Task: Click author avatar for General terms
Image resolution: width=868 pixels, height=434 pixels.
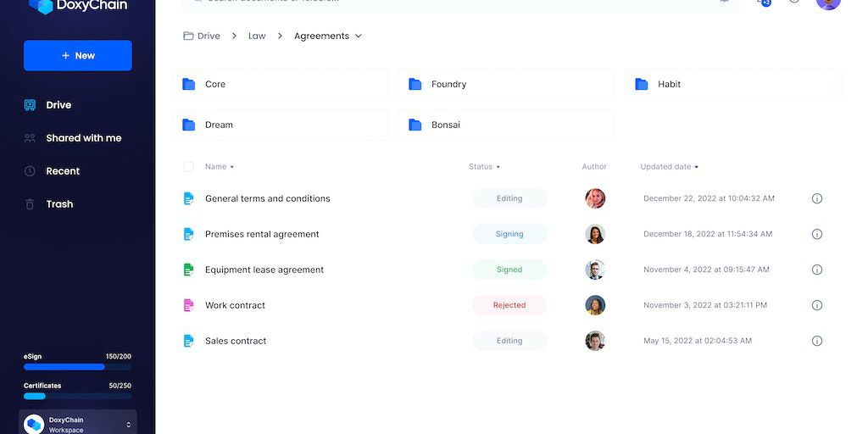Action: (x=595, y=198)
